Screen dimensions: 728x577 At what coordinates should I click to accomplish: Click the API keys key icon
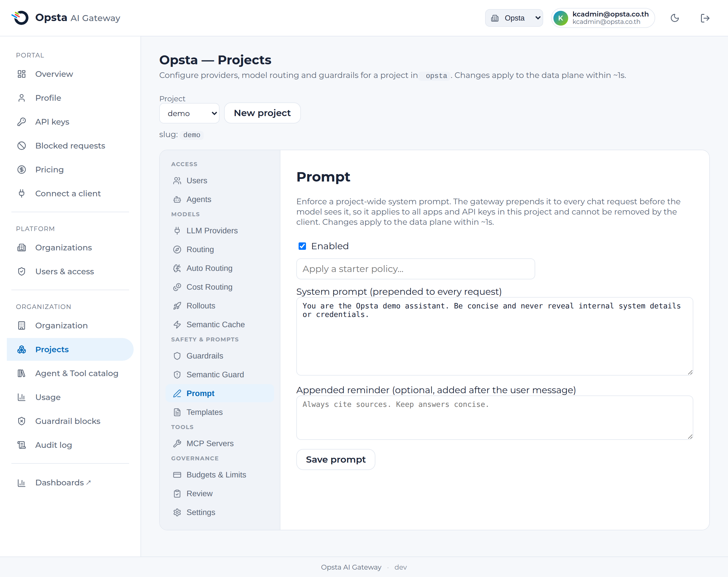(22, 122)
